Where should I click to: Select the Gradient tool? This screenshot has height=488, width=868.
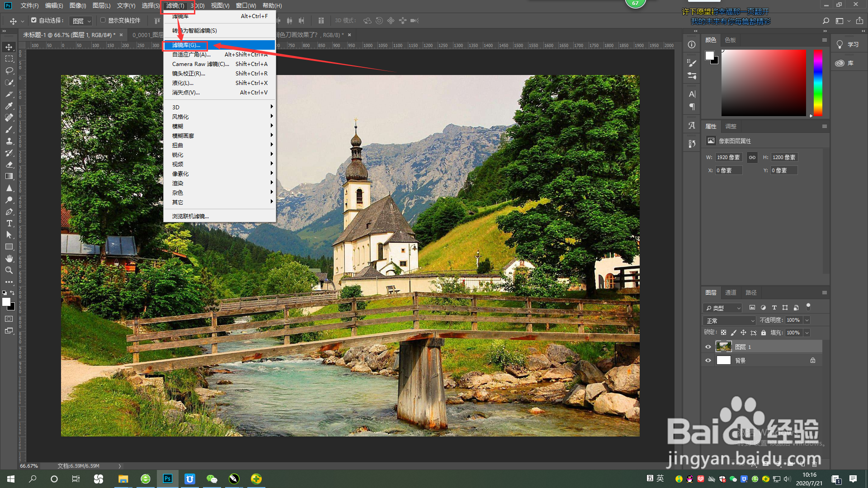(9, 176)
